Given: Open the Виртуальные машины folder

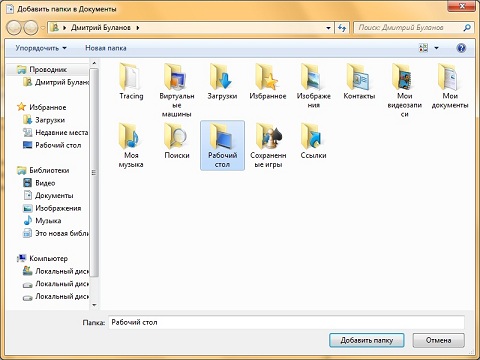Looking at the screenshot, I should tap(177, 89).
